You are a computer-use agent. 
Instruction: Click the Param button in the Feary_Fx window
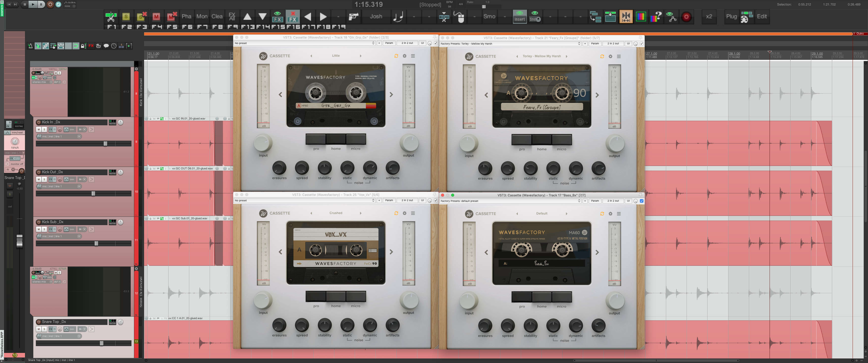coord(595,43)
